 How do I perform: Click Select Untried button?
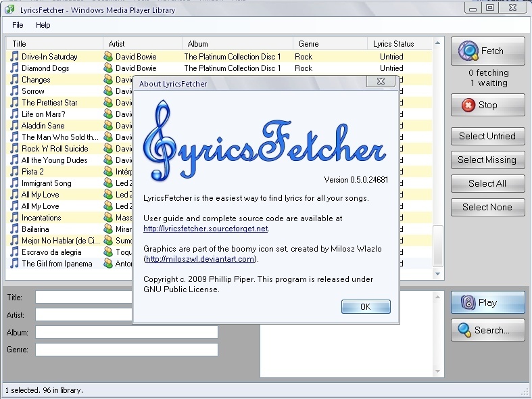pyautogui.click(x=487, y=136)
